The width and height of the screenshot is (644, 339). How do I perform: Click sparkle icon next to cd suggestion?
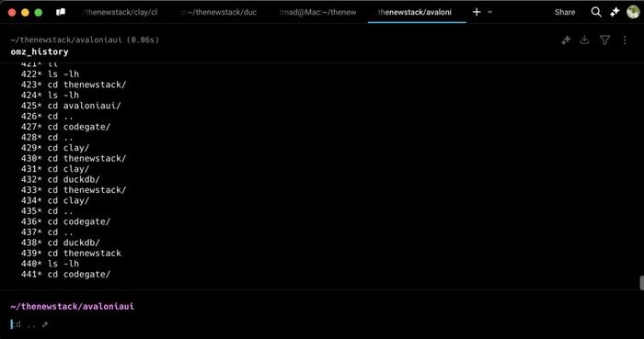(45, 324)
